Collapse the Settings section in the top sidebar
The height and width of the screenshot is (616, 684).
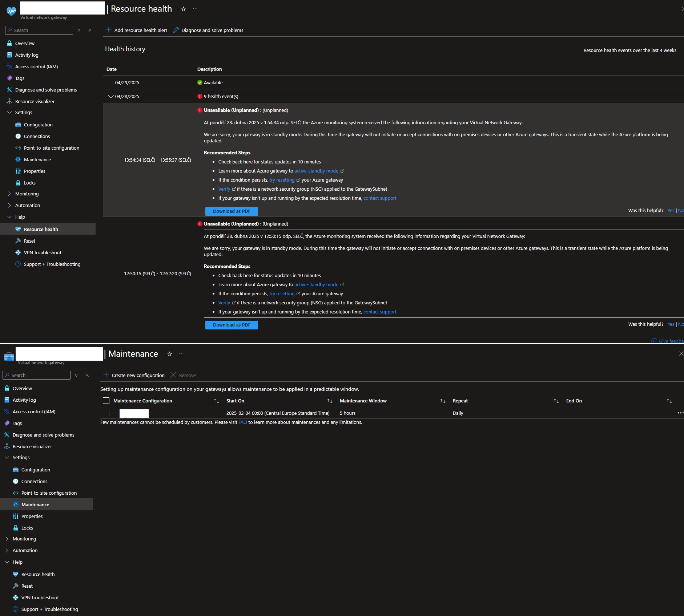click(x=9, y=112)
